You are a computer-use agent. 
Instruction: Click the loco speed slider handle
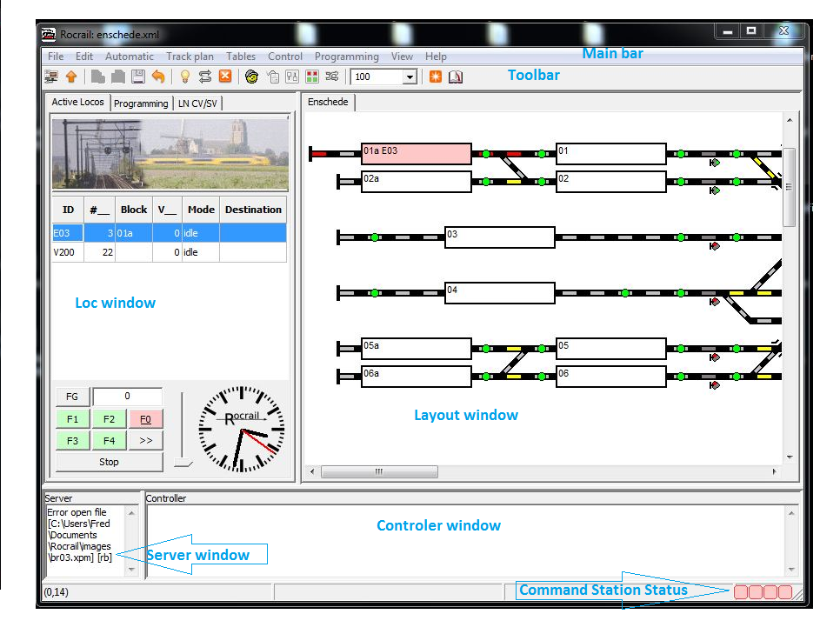[x=183, y=464]
